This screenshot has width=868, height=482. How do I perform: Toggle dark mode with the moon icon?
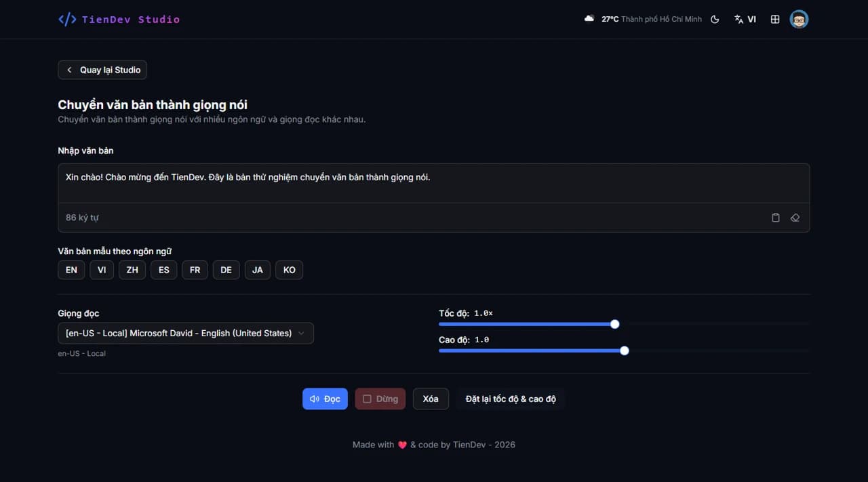pyautogui.click(x=715, y=20)
